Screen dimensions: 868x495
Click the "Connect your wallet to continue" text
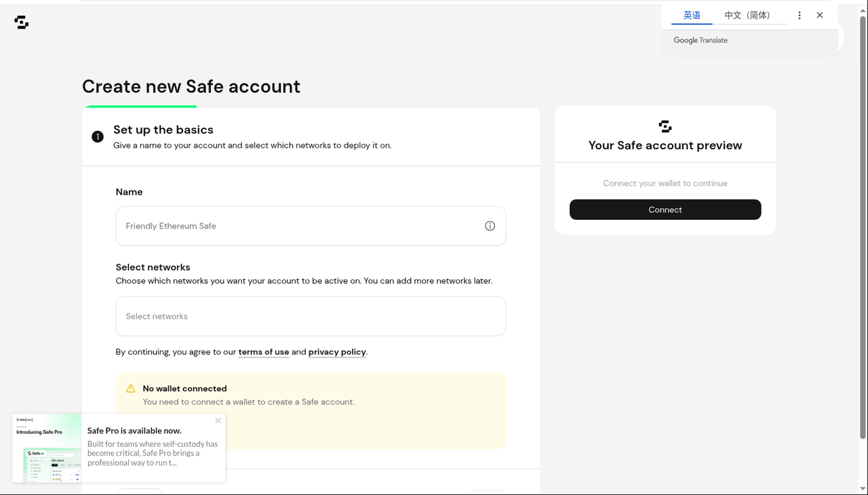click(x=665, y=183)
